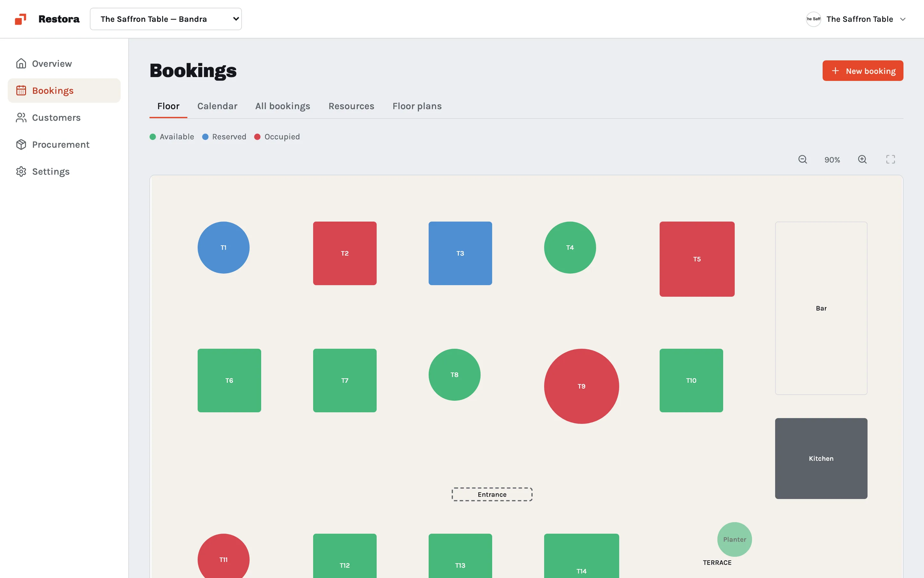This screenshot has width=924, height=578.
Task: Select occupied round table T9
Action: [x=581, y=386]
